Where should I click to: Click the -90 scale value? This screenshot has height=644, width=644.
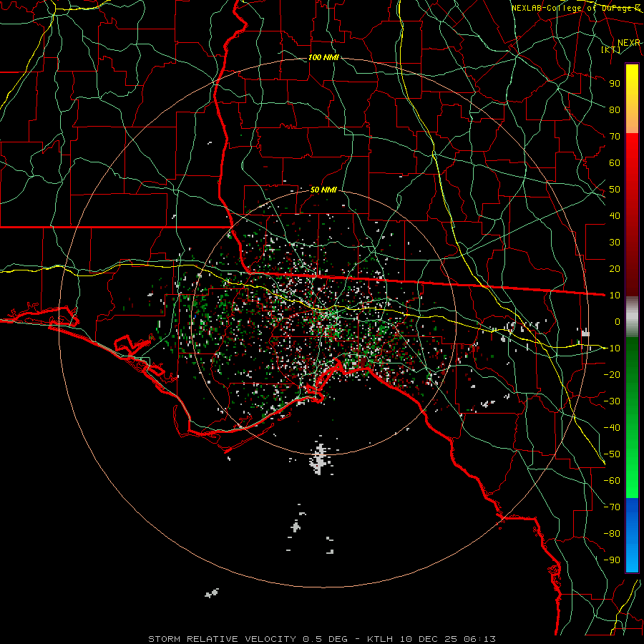pos(612,560)
